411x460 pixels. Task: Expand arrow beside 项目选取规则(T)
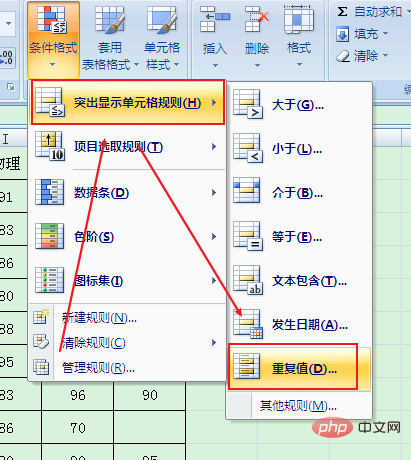tap(214, 147)
